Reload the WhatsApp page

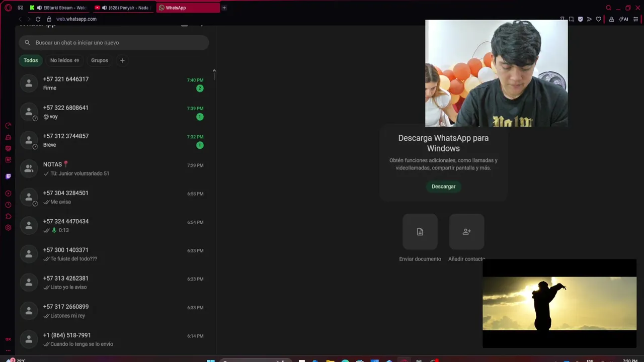click(x=38, y=19)
